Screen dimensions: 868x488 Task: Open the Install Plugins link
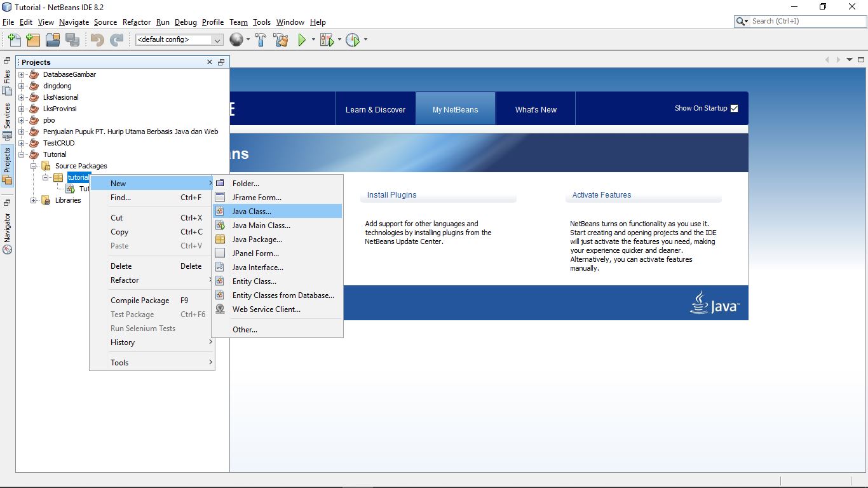(391, 195)
